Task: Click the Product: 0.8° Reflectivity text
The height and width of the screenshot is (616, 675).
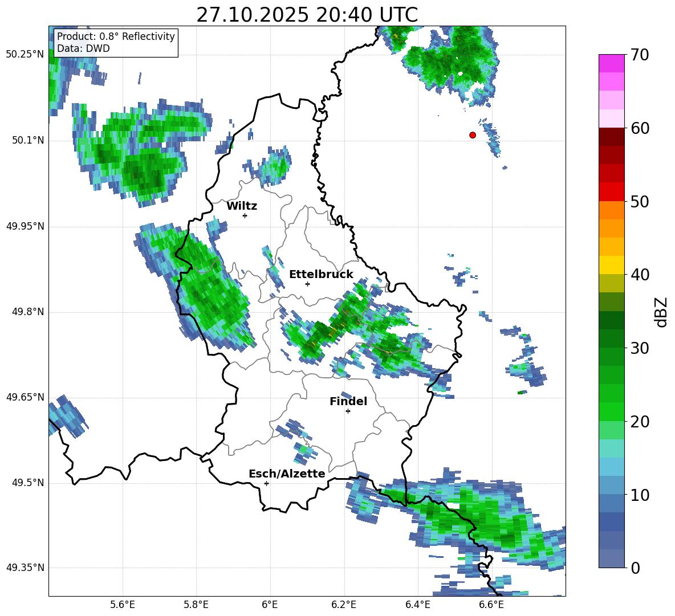Action: [116, 36]
